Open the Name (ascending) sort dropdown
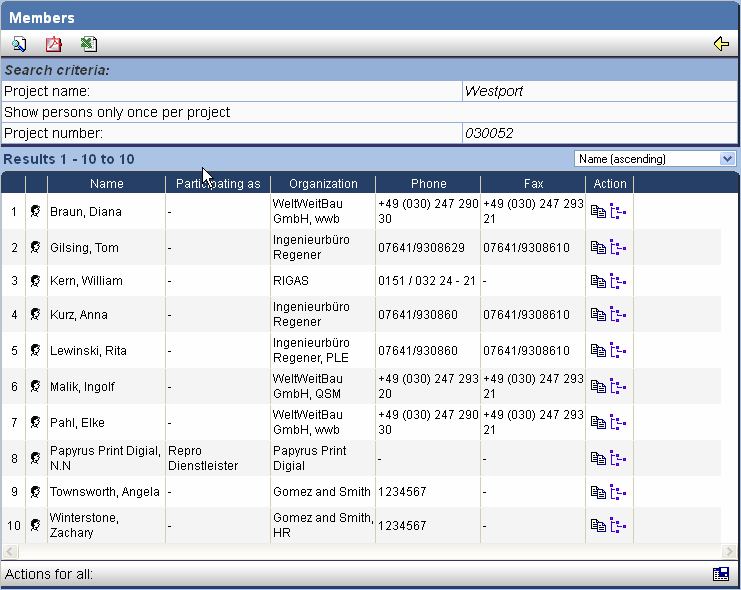The height and width of the screenshot is (590, 741). (655, 159)
